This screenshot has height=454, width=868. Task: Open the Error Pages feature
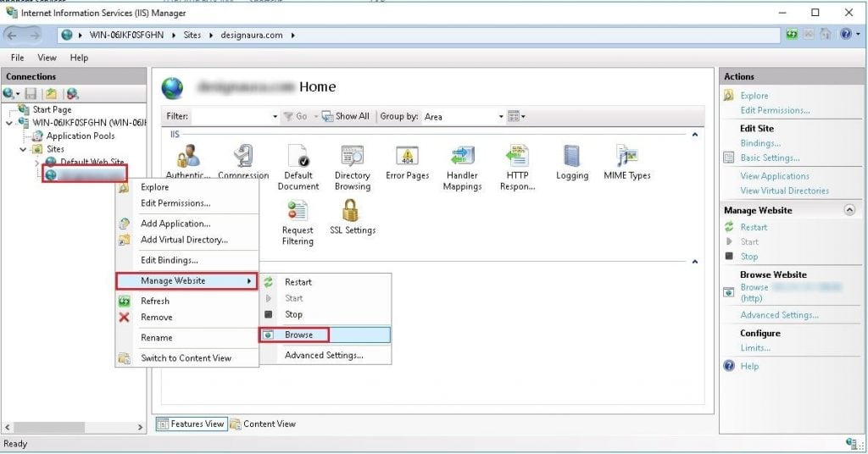tap(408, 162)
